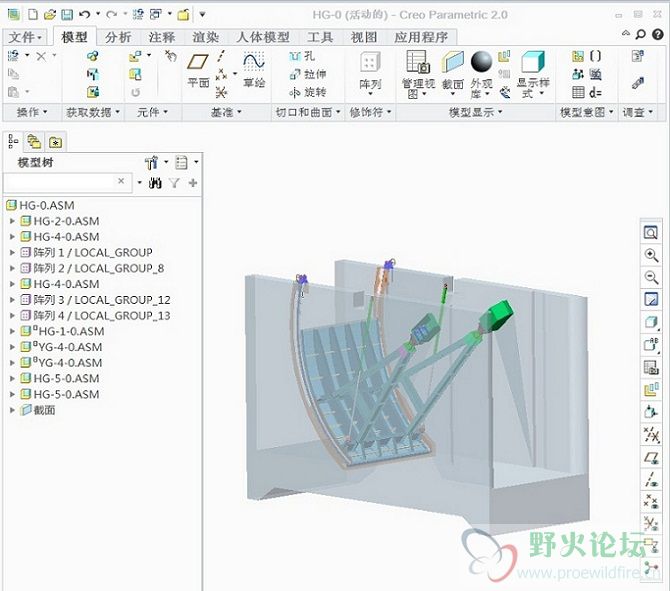Click the filter funnel icon in model tree
Image resolution: width=670 pixels, height=591 pixels.
174,183
